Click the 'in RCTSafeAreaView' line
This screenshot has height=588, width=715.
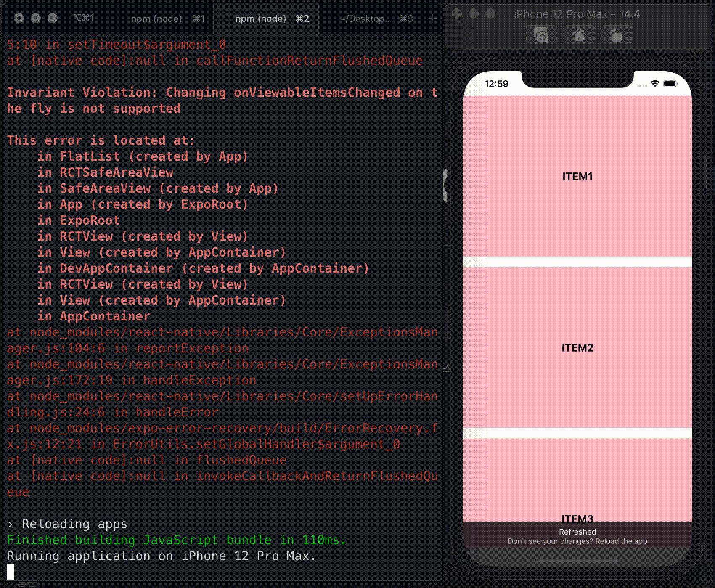[105, 172]
